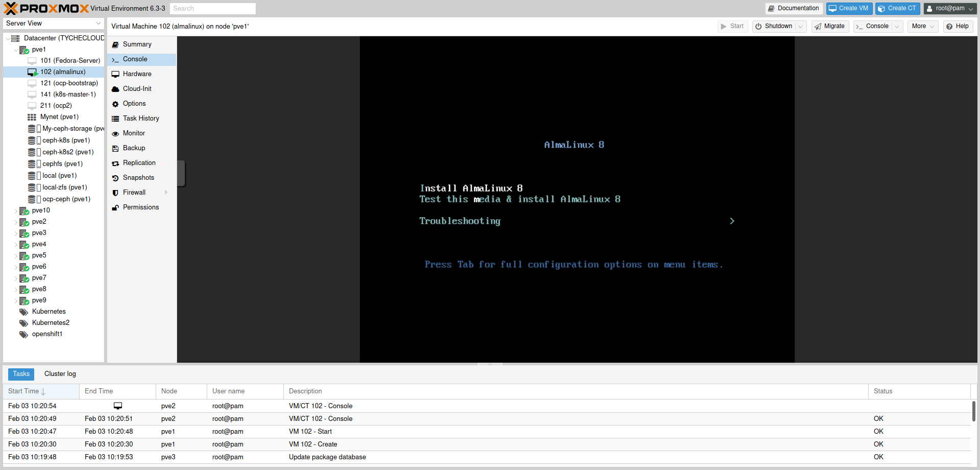
Task: Open the Shutdown dropdown arrow
Action: [x=800, y=27]
